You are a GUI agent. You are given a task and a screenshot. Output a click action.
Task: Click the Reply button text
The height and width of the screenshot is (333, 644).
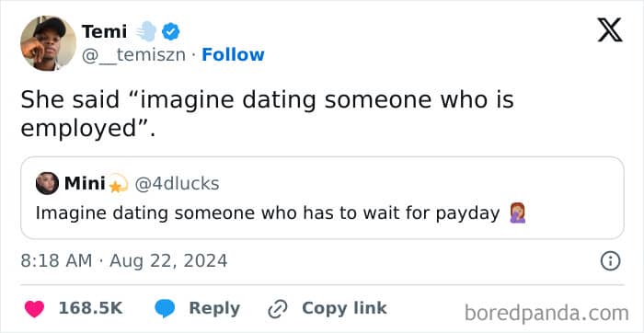214,308
